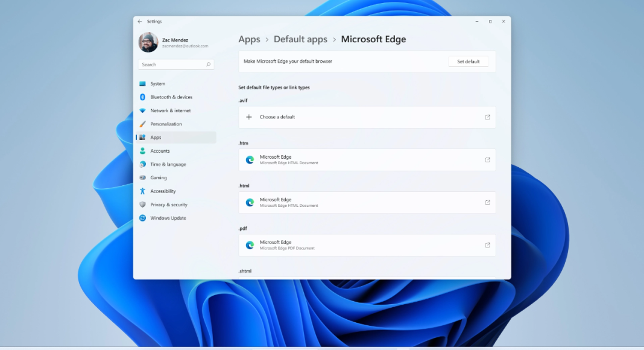
Task: Select the Time & language globe icon
Action: 142,164
